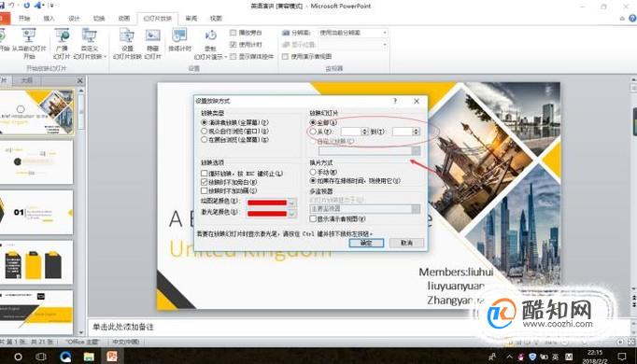Click the dialog help question mark
This screenshot has width=637, height=364.
(395, 101)
